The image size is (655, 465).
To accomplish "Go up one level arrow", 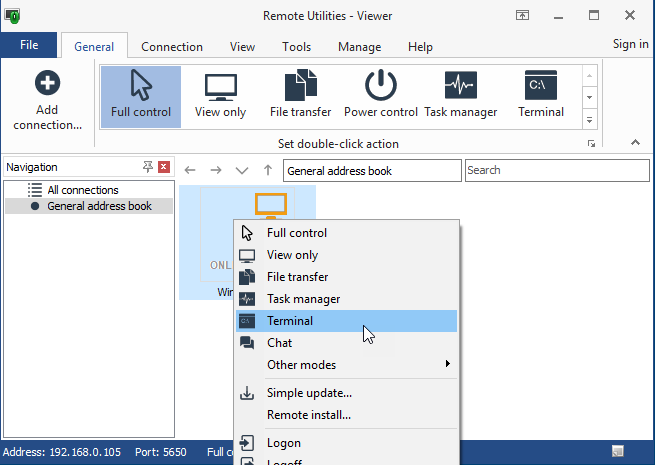I will 268,170.
